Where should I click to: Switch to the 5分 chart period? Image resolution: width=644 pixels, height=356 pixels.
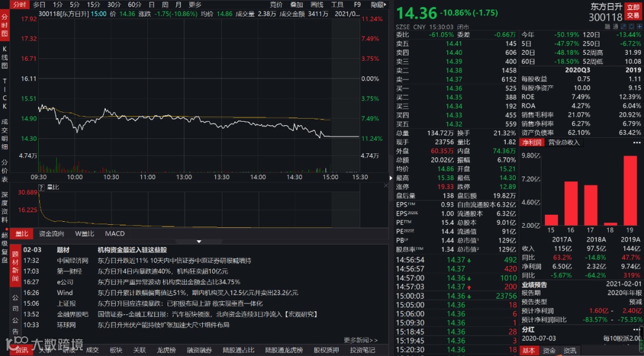[x=75, y=5]
